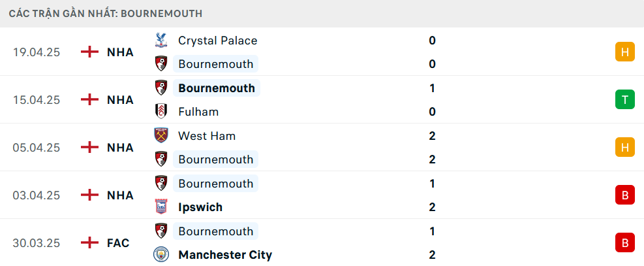The width and height of the screenshot is (644, 266).
Task: Click England flag next to FAC
Action: (x=89, y=243)
